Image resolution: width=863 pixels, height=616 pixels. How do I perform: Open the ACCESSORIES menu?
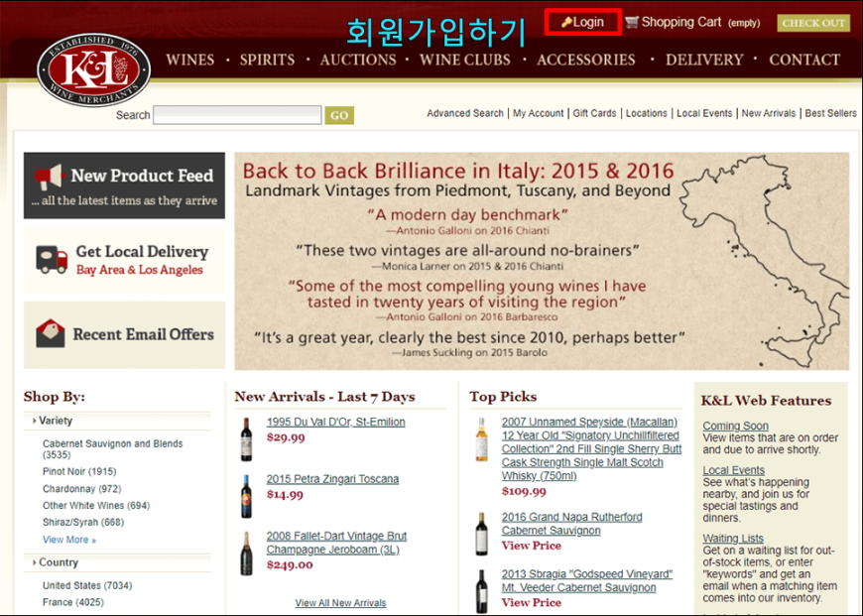pos(586,60)
